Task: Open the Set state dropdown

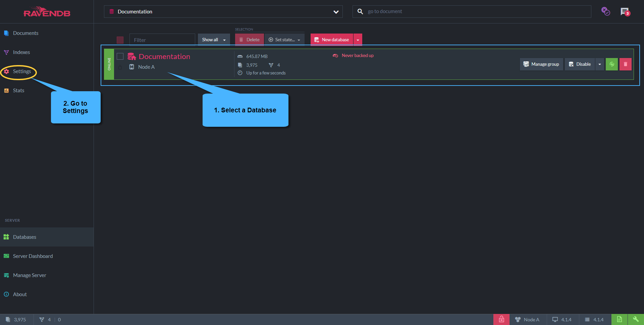Action: (284, 40)
